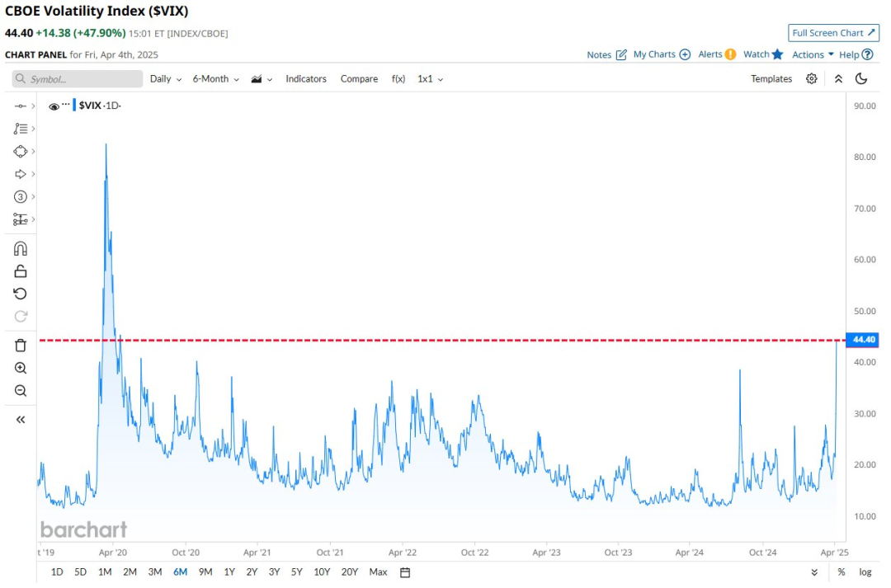
Task: Open the Daily frequency dropdown
Action: (165, 79)
